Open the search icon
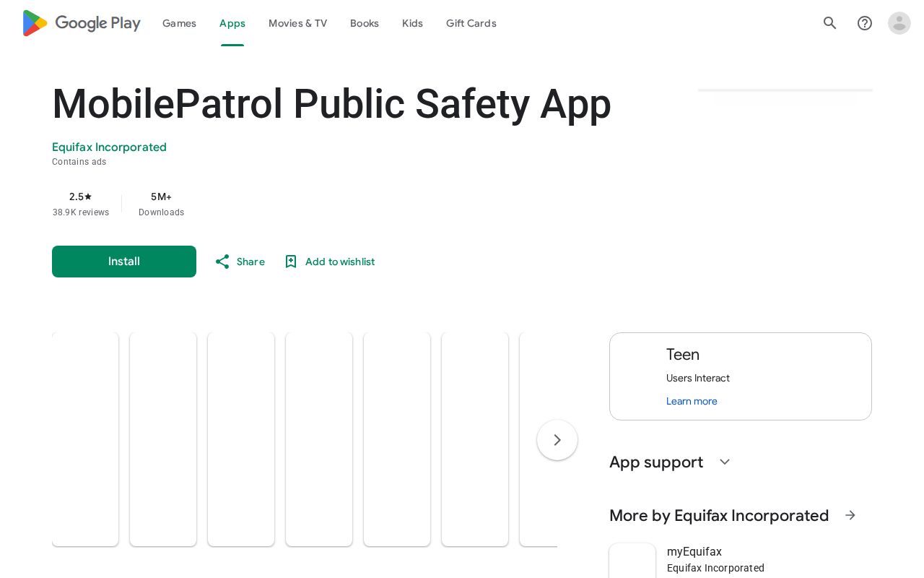Viewport: 924px width, 578px height. [830, 23]
